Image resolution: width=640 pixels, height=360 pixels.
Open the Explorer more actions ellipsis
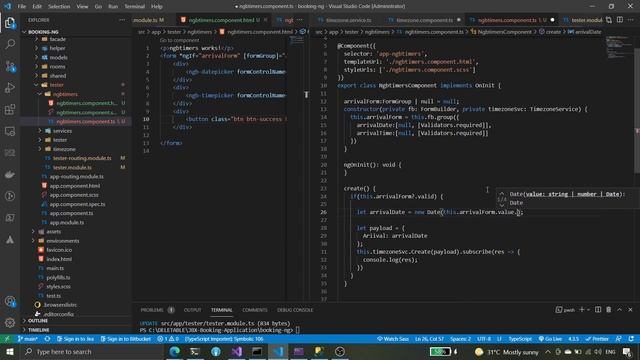[x=122, y=20]
